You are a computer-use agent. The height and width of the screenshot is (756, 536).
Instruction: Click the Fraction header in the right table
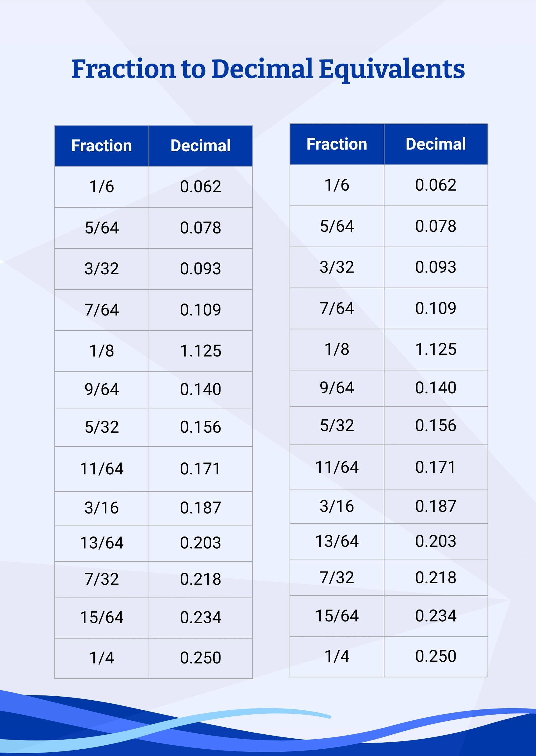click(x=337, y=144)
